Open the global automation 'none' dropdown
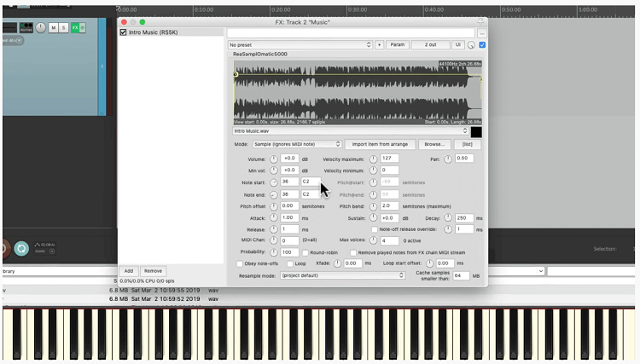The image size is (640, 364). click(52, 251)
